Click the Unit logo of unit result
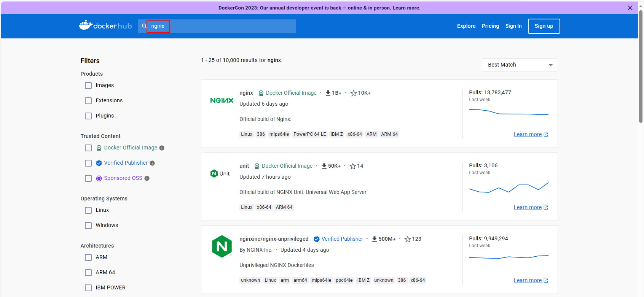644x297 pixels. coord(220,173)
